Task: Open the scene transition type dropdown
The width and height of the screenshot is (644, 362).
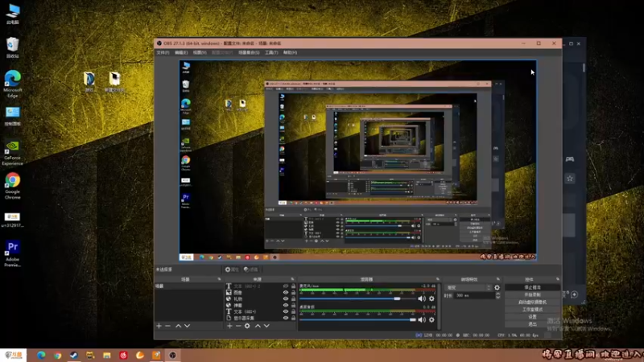Action: (x=468, y=288)
